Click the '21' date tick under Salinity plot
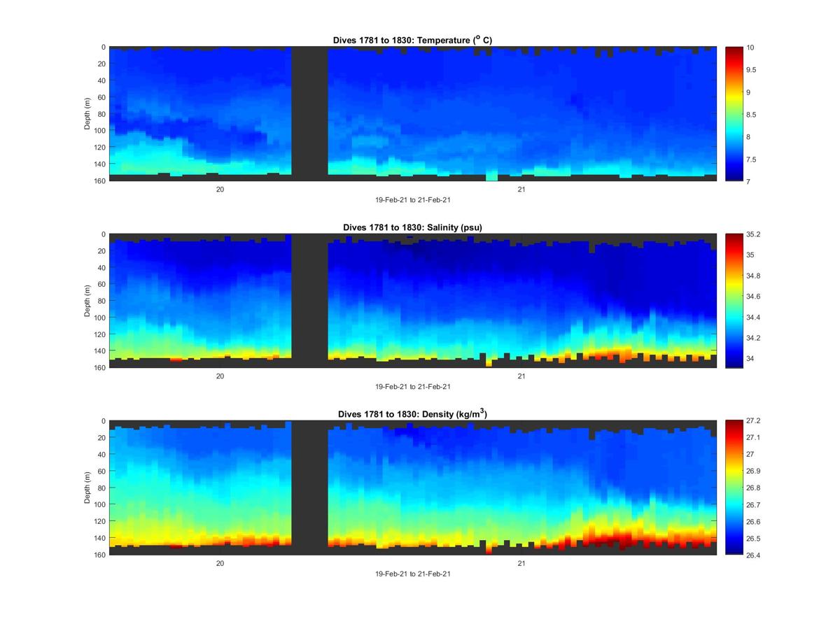Viewport: 840px width, 624px height. [521, 376]
